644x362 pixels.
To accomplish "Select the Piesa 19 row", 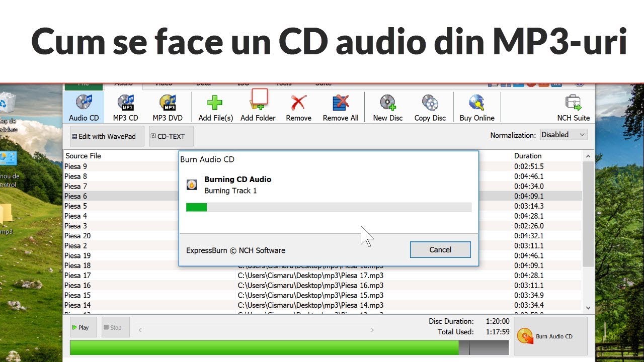I will (x=323, y=255).
